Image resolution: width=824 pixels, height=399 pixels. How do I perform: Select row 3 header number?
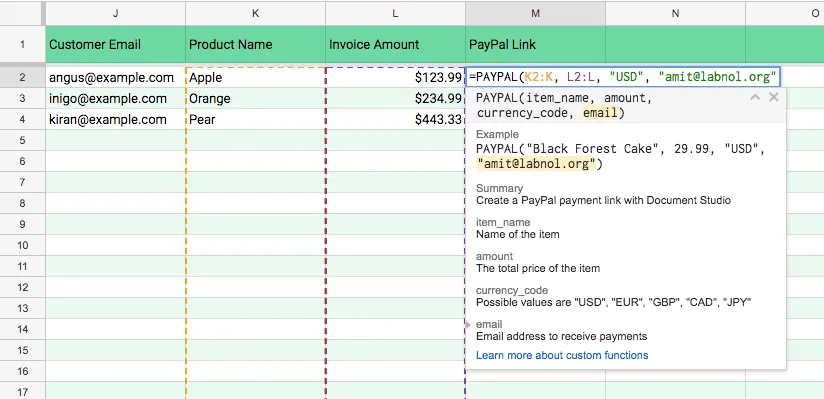pos(22,98)
